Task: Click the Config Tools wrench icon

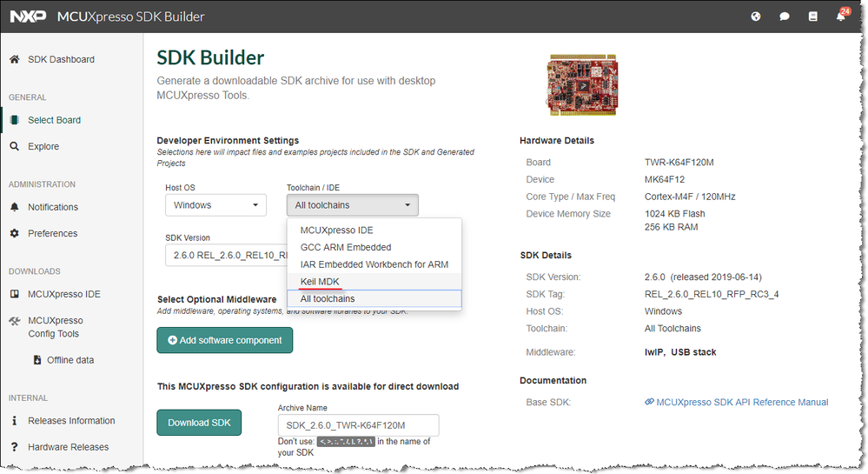Action: [x=15, y=321]
